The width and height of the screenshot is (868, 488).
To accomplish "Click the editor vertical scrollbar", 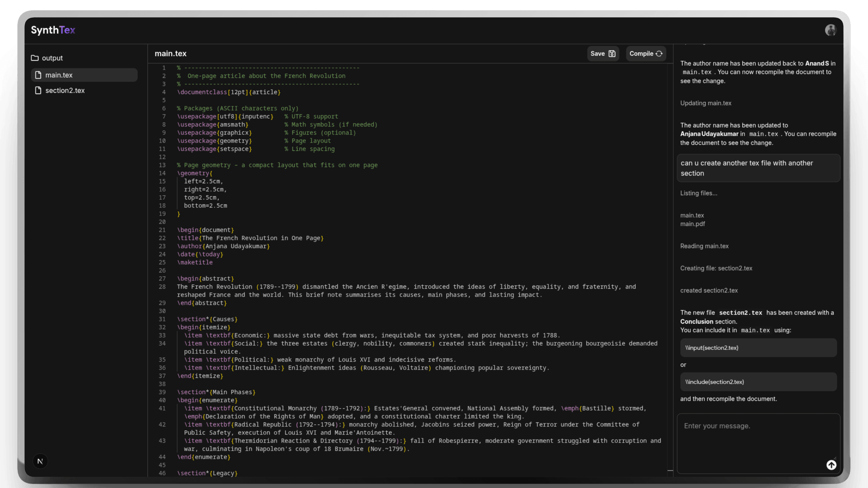I will (670, 271).
